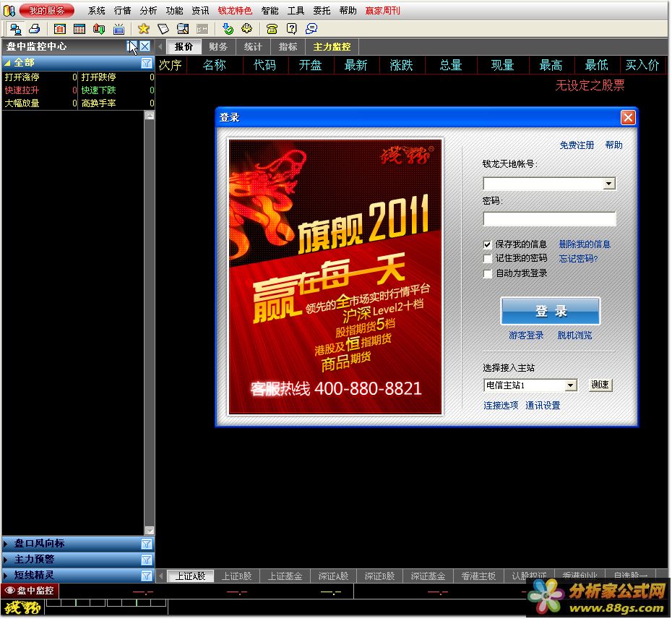Viewport: 672px width, 619px height.
Task: Click the 删除我的信息 link
Action: tap(585, 244)
